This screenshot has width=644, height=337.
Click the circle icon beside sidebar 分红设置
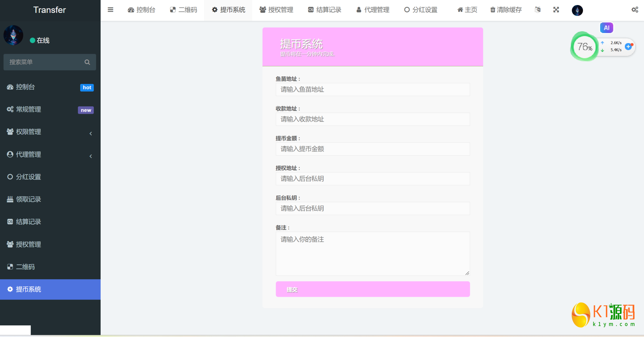tap(10, 177)
